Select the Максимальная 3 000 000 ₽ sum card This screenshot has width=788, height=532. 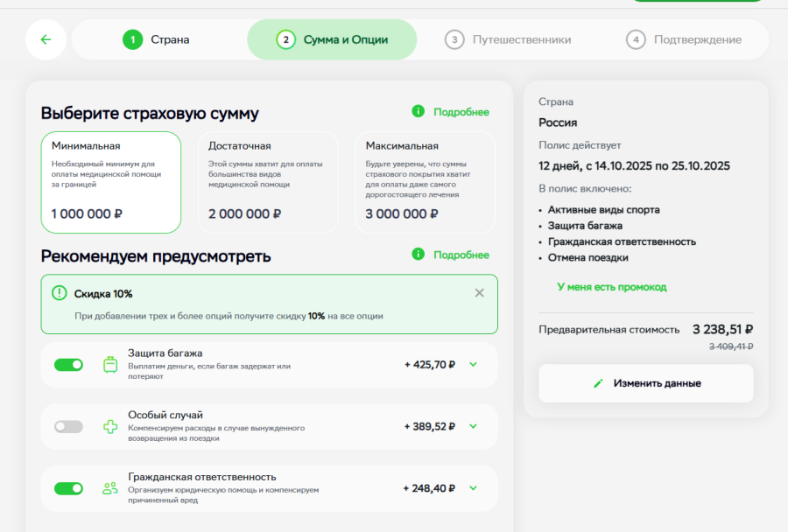coord(425,182)
